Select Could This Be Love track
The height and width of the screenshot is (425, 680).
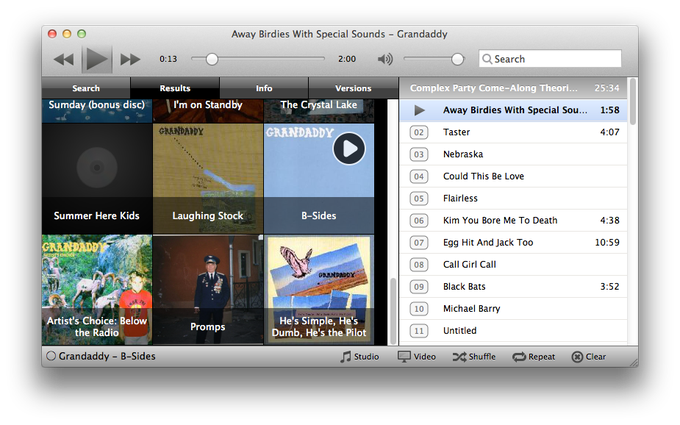pos(513,177)
